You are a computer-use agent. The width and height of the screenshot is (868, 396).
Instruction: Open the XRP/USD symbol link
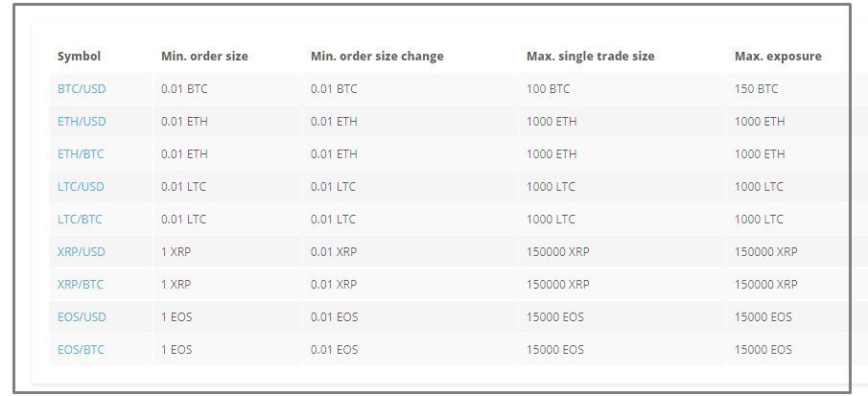[81, 251]
